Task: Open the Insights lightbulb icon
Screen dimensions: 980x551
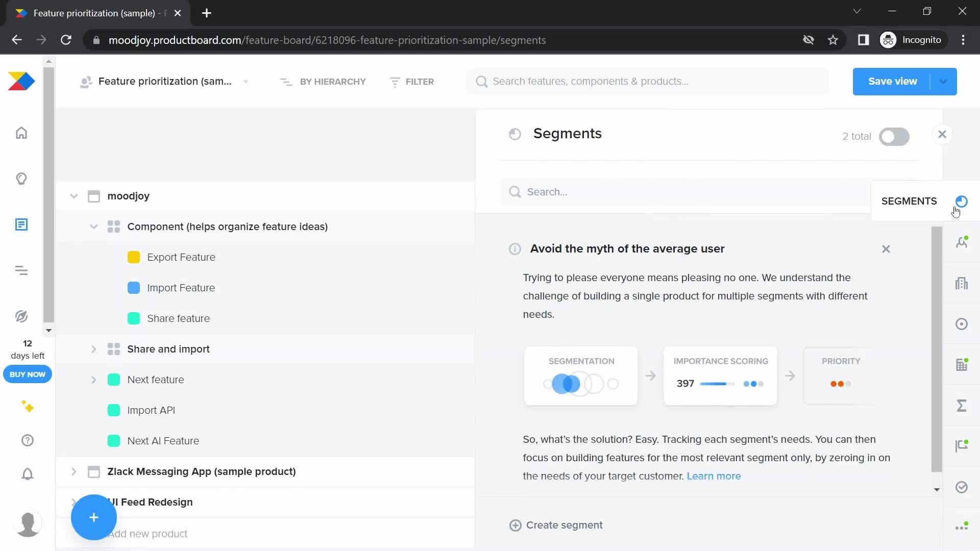Action: click(21, 179)
